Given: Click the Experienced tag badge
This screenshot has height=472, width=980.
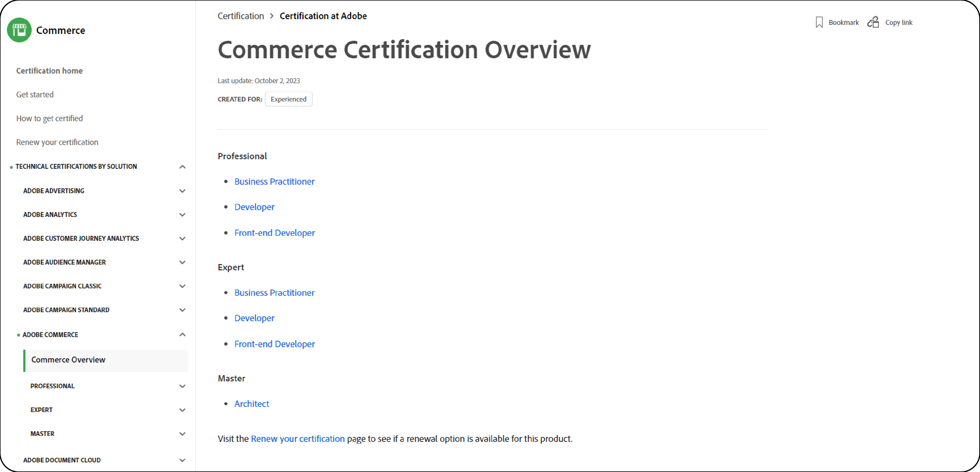Looking at the screenshot, I should coord(288,99).
